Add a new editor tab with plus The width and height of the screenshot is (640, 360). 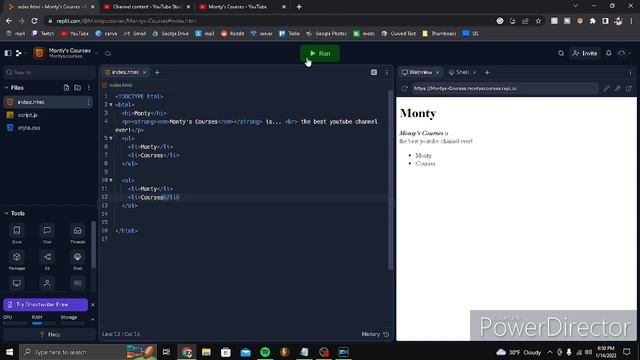157,72
